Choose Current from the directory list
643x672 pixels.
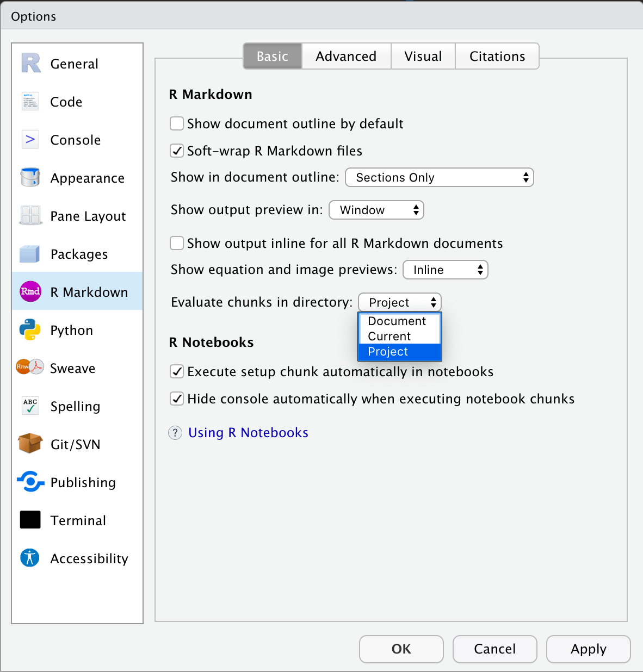(400, 337)
